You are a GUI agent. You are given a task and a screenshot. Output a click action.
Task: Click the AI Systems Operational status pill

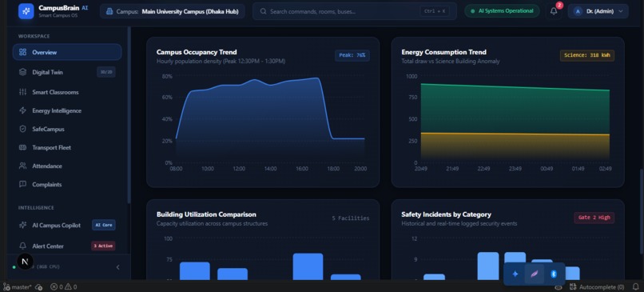click(502, 11)
